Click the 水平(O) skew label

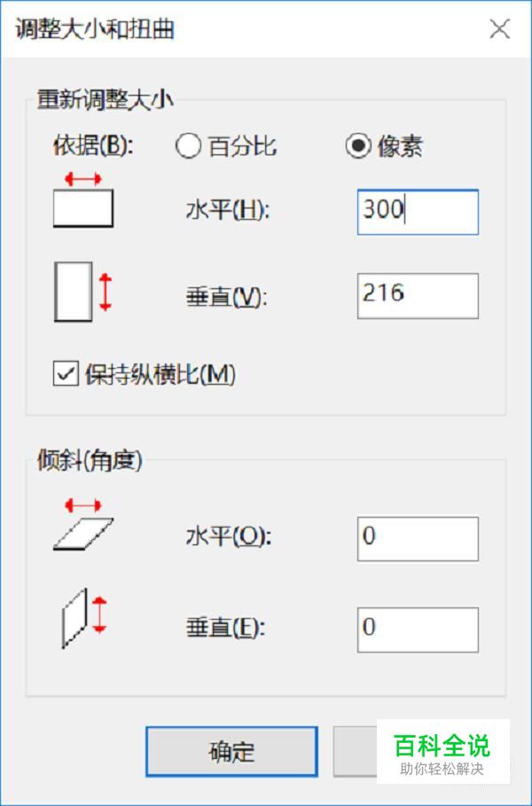point(228,537)
